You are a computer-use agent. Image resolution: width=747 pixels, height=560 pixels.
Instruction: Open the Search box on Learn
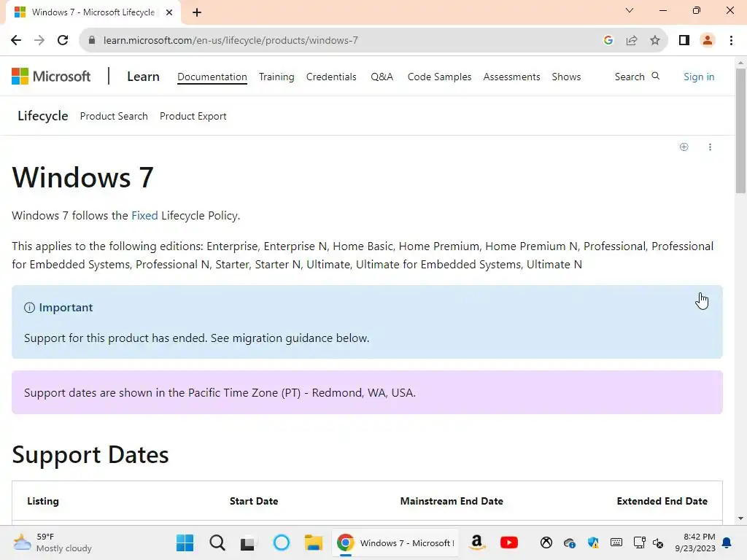[x=637, y=77]
